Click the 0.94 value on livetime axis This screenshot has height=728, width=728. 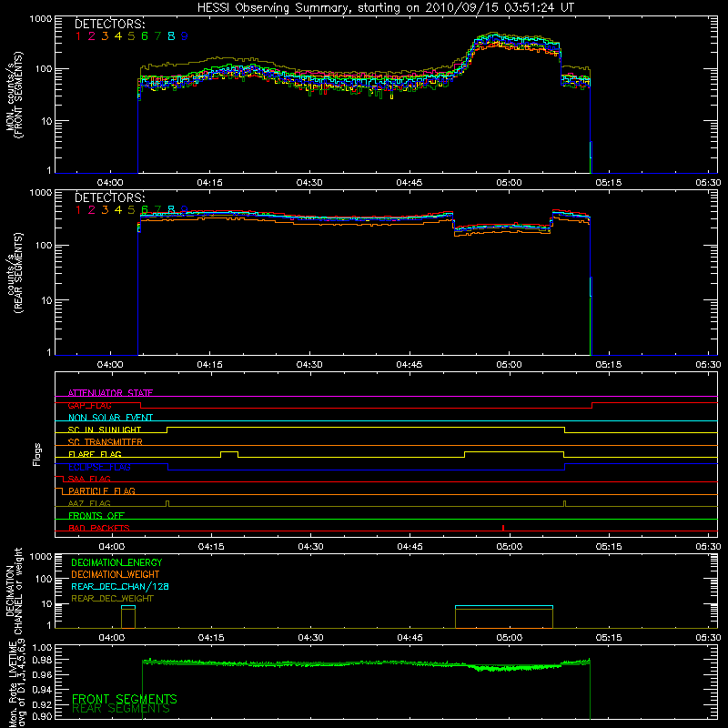(43, 689)
